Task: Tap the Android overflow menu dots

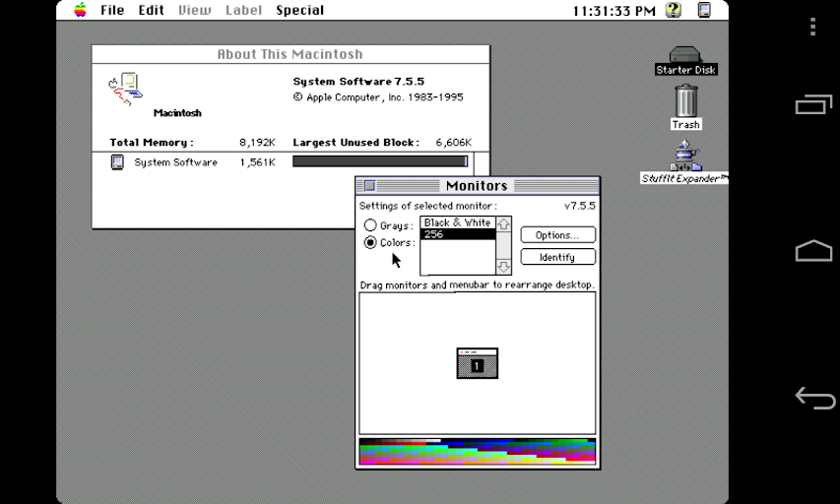Action: click(x=812, y=27)
